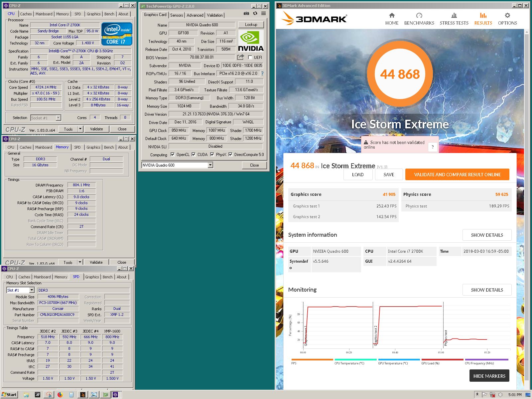532x399 pixels.
Task: Click the Intel Core i7 logo badge
Action: point(117,34)
